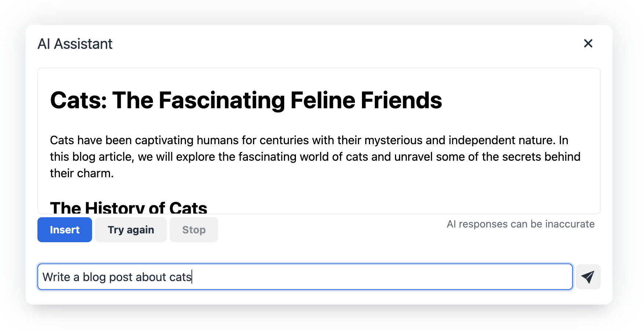Click the 'AI Assistant' dialog title

(x=75, y=44)
